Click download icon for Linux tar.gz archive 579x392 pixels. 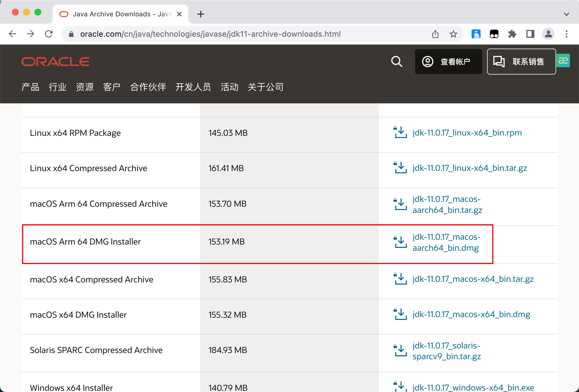click(x=400, y=167)
